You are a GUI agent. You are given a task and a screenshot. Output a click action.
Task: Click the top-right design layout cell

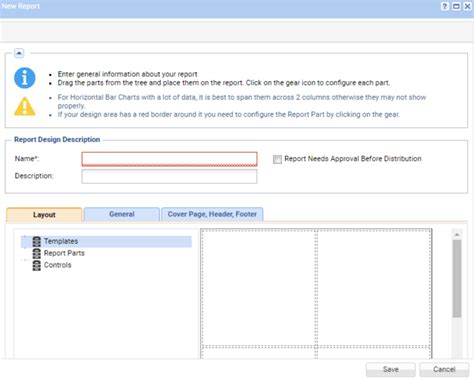(x=374, y=288)
